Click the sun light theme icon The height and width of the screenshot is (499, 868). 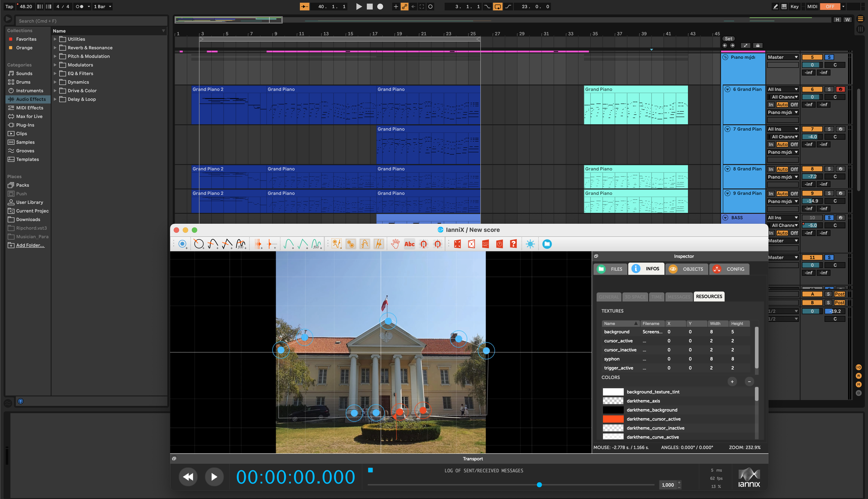coord(530,244)
